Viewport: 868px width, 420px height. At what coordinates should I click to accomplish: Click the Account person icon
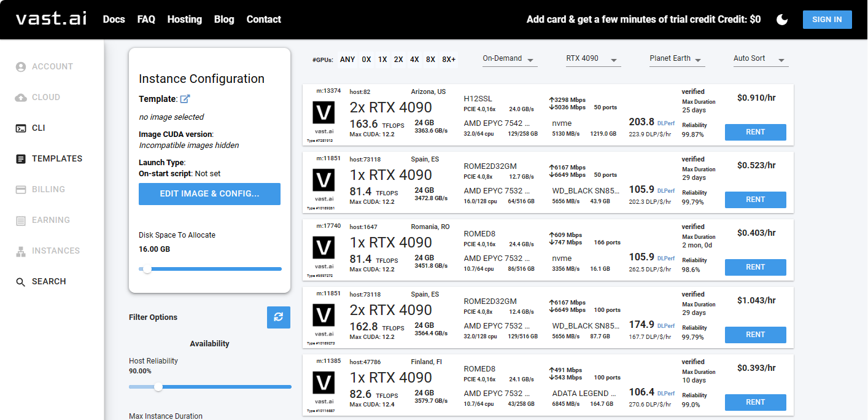(21, 66)
